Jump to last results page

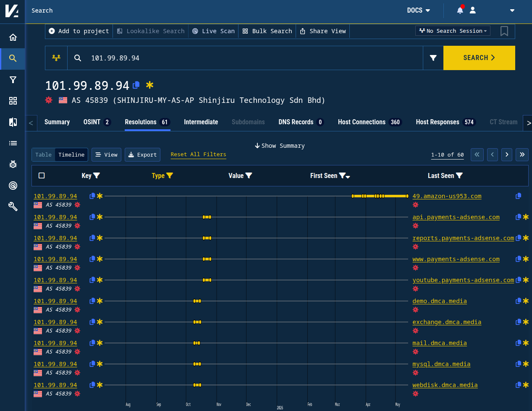pyautogui.click(x=522, y=154)
